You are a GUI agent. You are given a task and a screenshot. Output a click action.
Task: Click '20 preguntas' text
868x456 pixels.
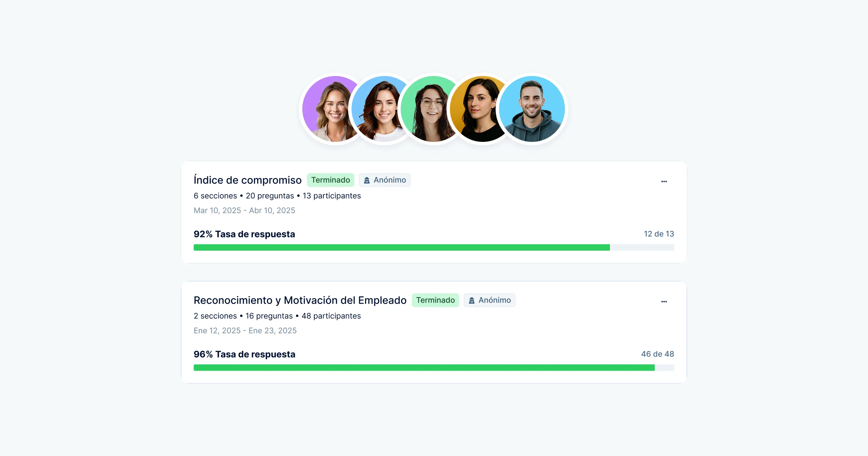[270, 196]
